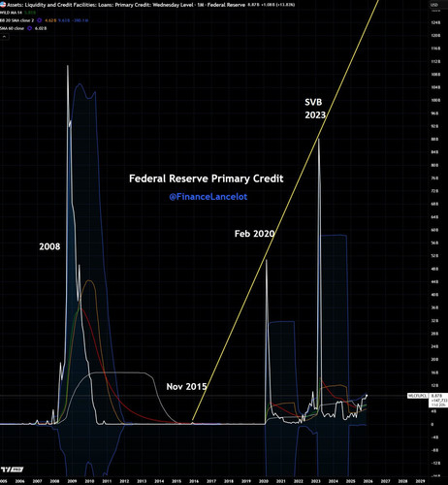Open the Primary Credit symbol title

pyautogui.click(x=126, y=5)
